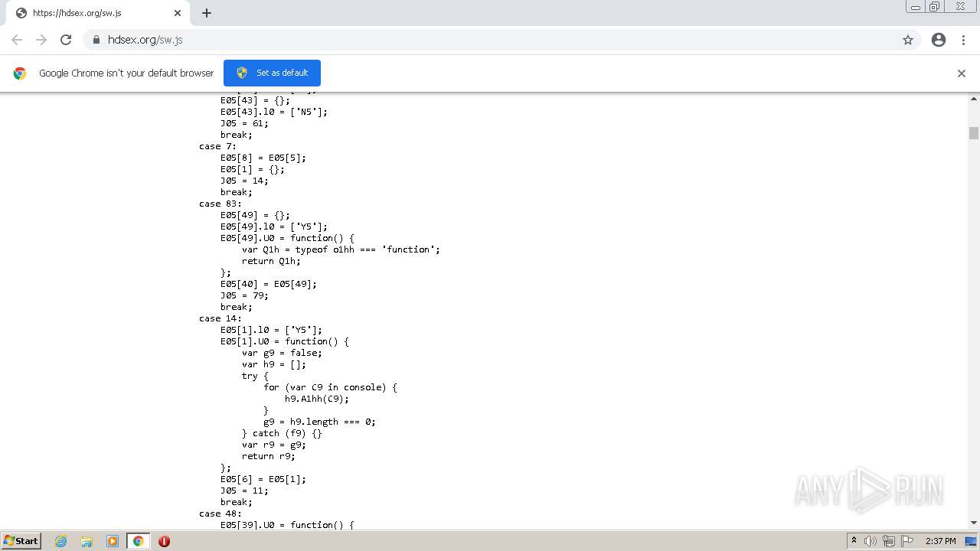Click the Action Center flag icon

(x=907, y=541)
